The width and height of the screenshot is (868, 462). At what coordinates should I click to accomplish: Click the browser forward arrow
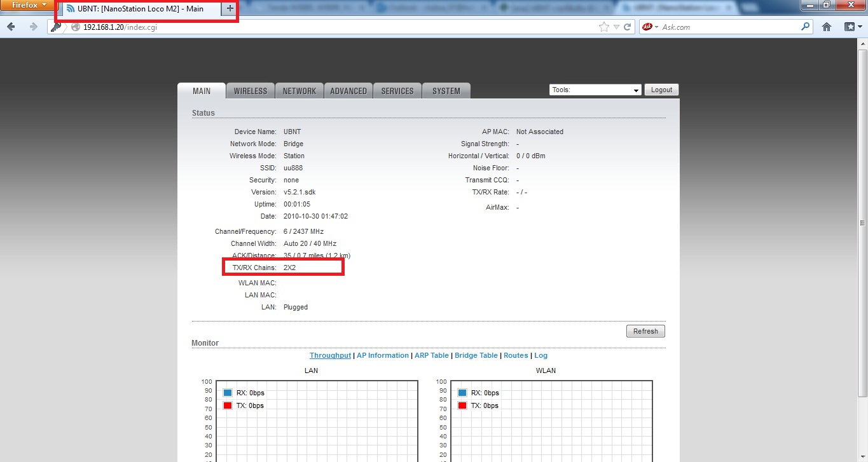click(33, 27)
